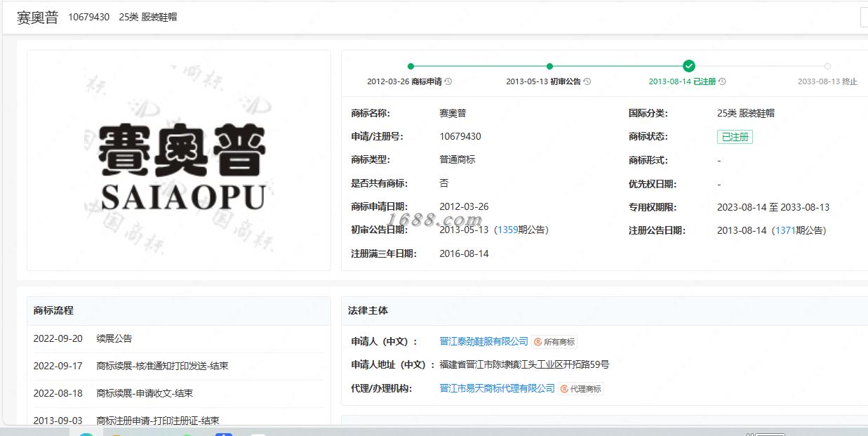The image size is (868, 436).
Task: Click the 已注册 status tag
Action: 735,137
